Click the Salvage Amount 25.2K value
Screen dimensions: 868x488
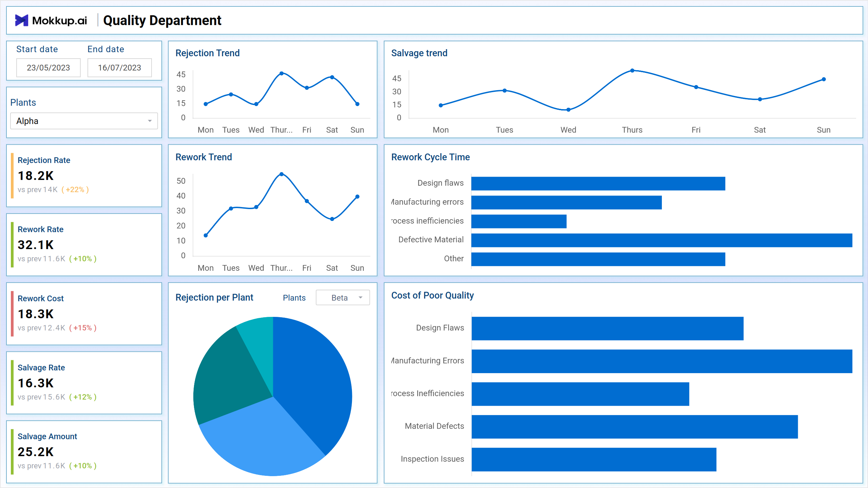[x=36, y=452]
